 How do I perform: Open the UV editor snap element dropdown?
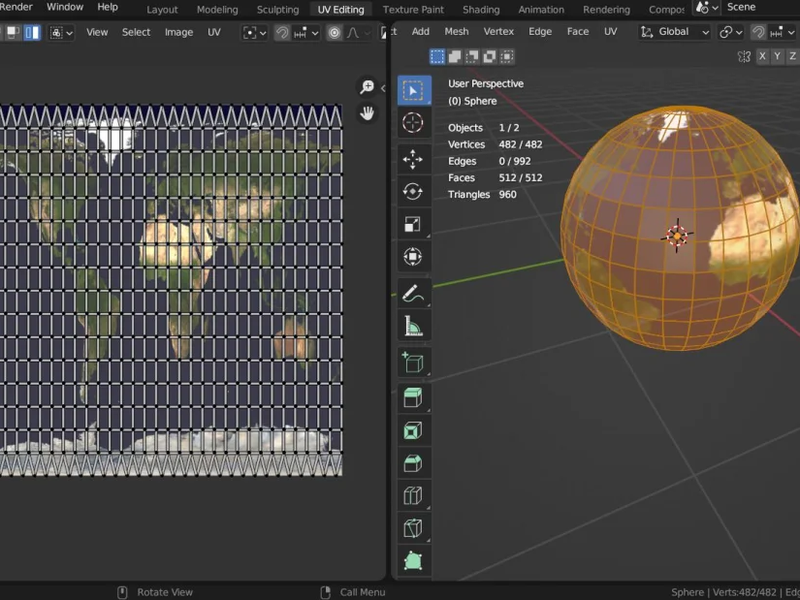point(306,33)
